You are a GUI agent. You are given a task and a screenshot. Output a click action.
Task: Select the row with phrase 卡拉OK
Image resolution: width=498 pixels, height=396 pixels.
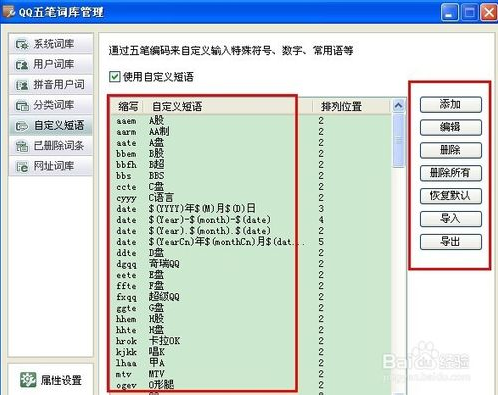[x=250, y=341]
